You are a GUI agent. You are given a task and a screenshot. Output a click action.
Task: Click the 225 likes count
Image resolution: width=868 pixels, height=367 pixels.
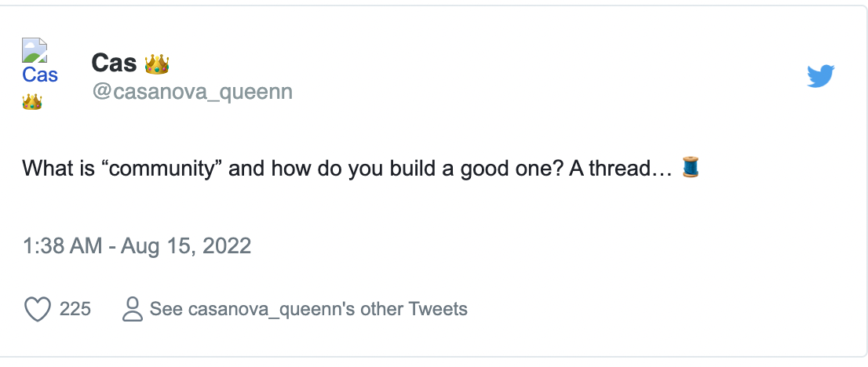(75, 309)
